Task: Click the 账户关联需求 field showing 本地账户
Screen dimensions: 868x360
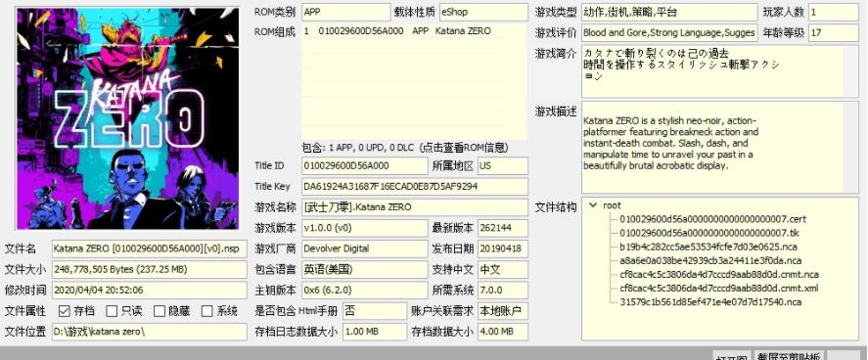Action: pyautogui.click(x=503, y=311)
